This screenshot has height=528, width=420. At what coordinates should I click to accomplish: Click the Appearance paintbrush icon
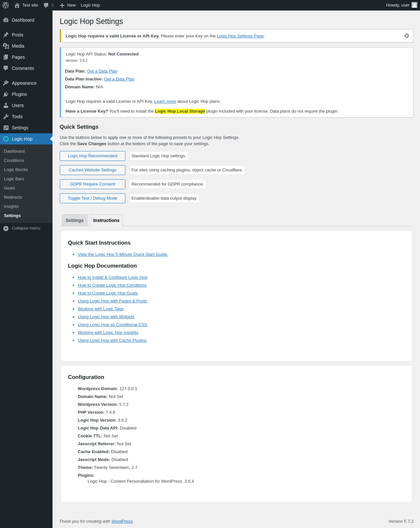coord(6,83)
